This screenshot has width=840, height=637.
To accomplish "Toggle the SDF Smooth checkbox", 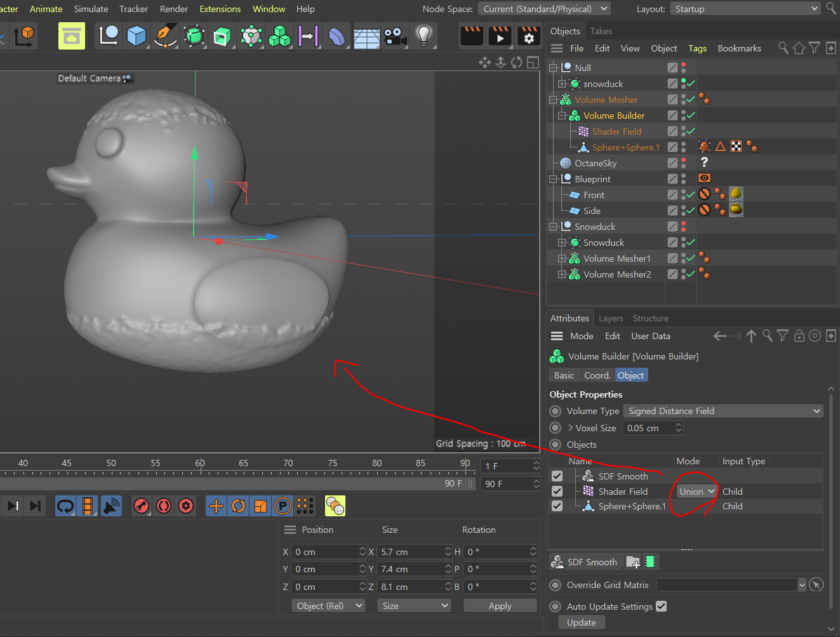I will coord(557,476).
